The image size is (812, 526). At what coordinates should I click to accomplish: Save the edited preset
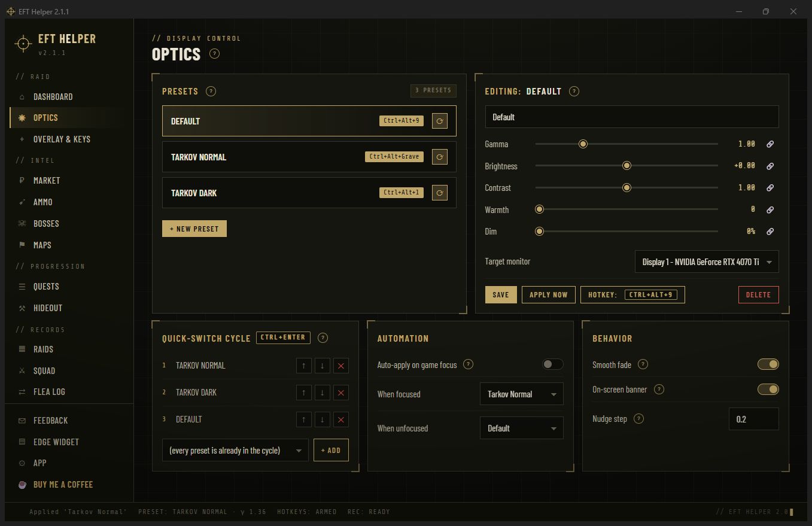(501, 294)
